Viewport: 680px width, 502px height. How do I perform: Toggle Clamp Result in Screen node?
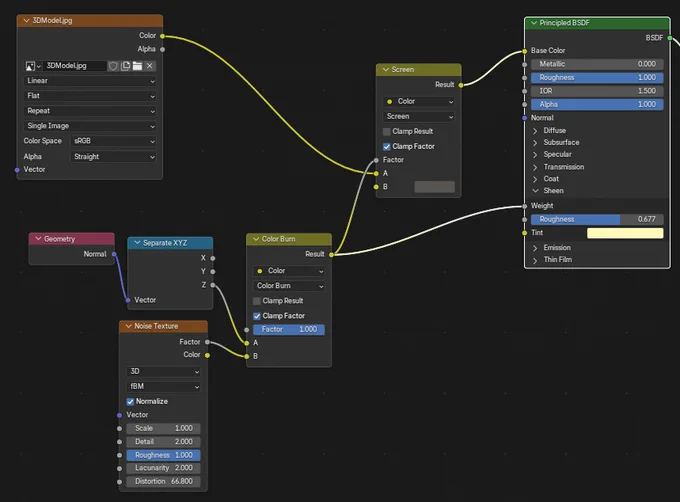tap(387, 132)
